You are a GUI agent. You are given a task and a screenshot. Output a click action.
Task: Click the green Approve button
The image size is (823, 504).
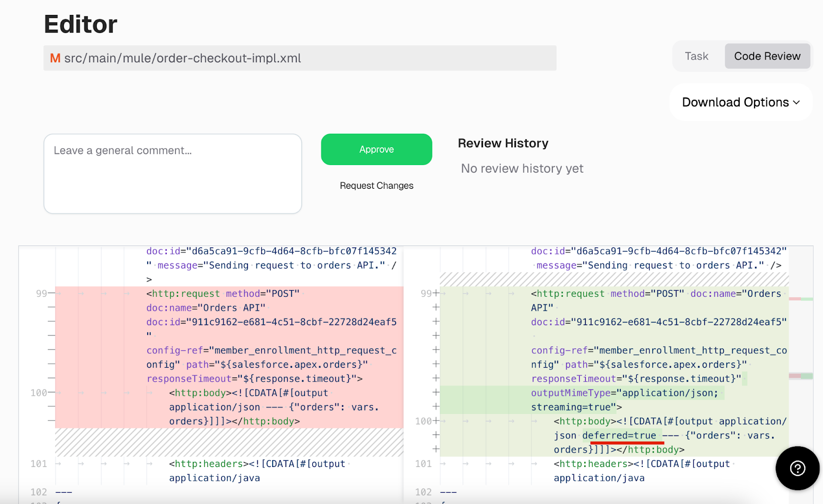coord(377,149)
